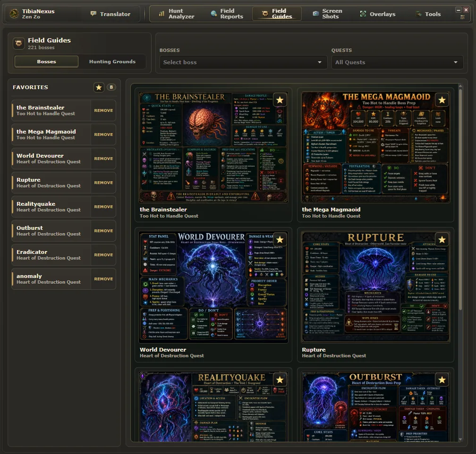Open the Brainstealer guide thumbnail
Image resolution: width=476 pixels, height=454 pixels.
pyautogui.click(x=213, y=147)
